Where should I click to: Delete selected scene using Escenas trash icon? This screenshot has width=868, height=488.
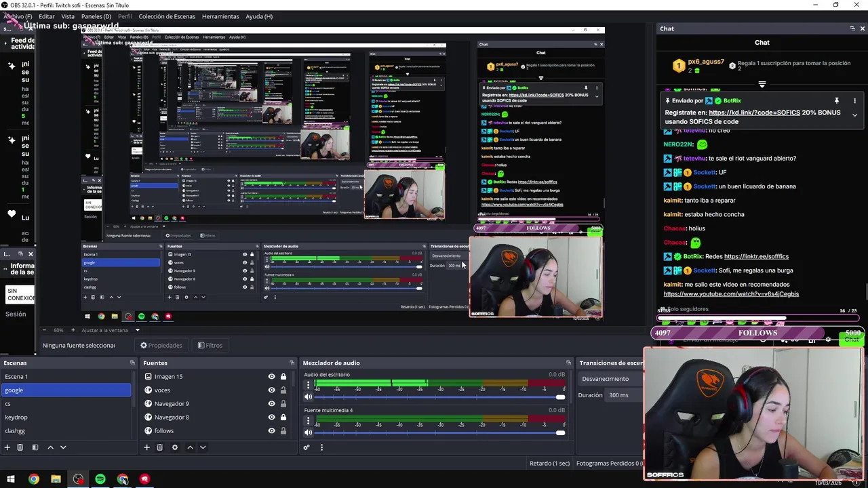[x=20, y=447]
